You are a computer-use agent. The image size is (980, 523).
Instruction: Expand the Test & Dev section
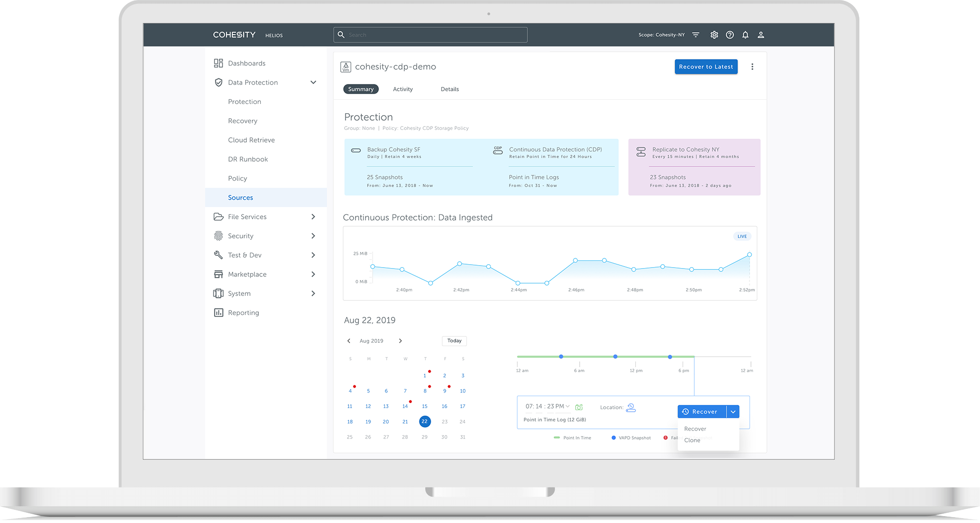click(x=313, y=255)
